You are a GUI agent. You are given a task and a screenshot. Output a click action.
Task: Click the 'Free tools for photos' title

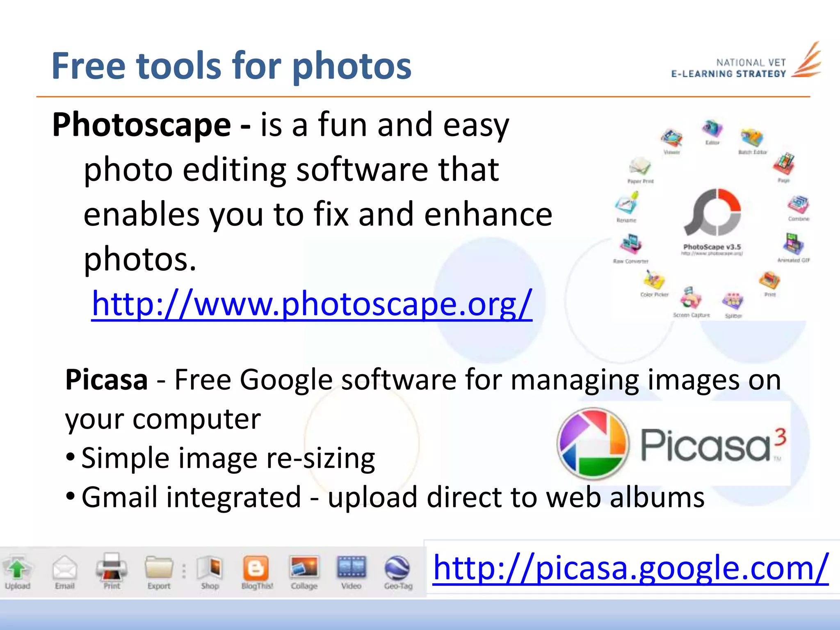pyautogui.click(x=232, y=66)
